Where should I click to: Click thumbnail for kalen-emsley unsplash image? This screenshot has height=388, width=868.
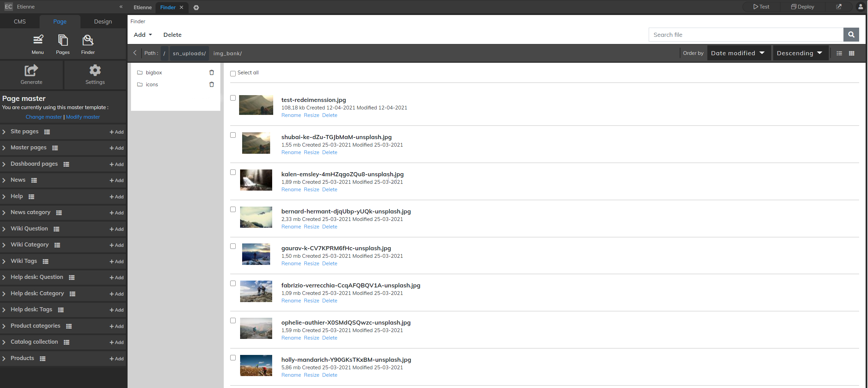pos(256,180)
